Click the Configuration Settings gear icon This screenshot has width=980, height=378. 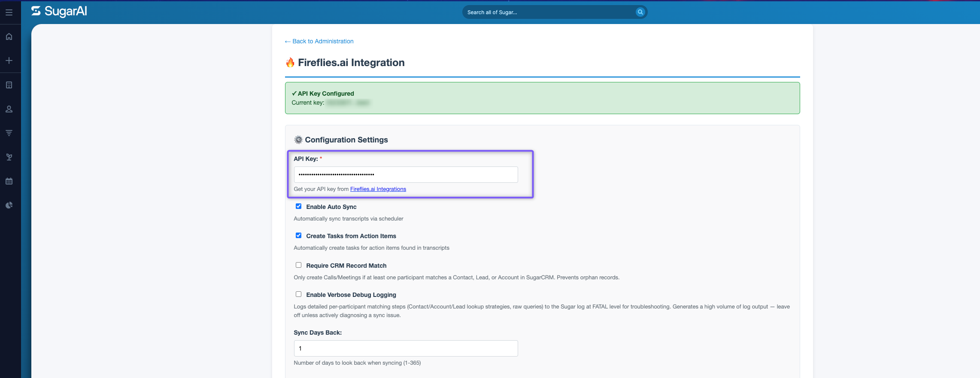coord(298,140)
